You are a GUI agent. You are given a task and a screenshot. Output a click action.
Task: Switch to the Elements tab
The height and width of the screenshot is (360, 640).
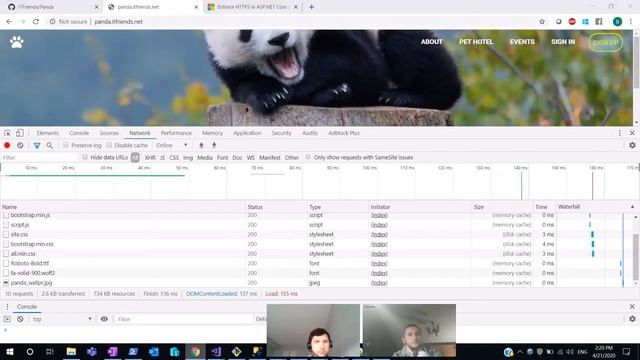coord(48,133)
